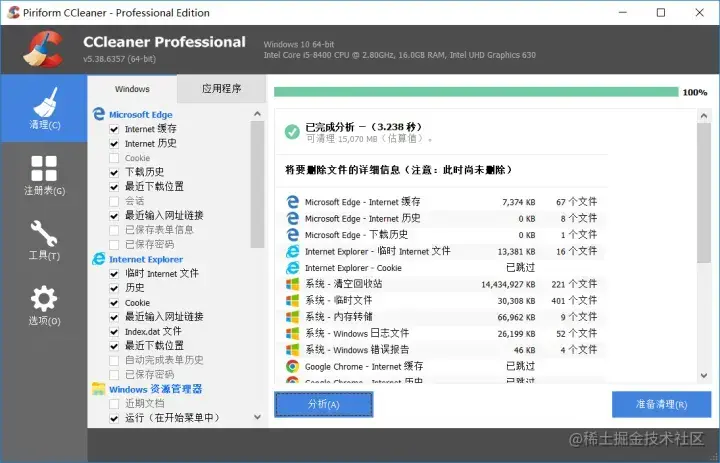Image resolution: width=720 pixels, height=463 pixels.
Task: Click the 准备清理(R) run cleaner button
Action: pos(661,404)
